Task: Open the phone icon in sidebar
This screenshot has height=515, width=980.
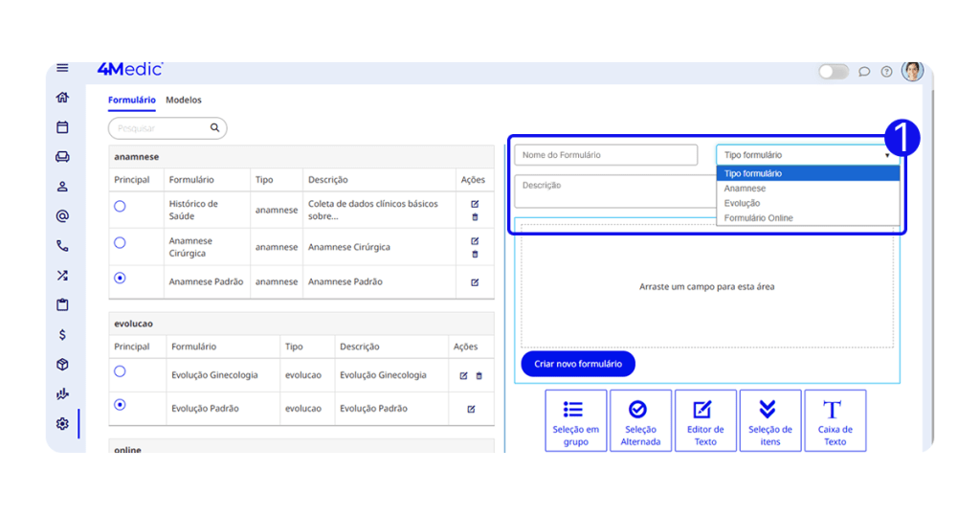Action: point(62,246)
